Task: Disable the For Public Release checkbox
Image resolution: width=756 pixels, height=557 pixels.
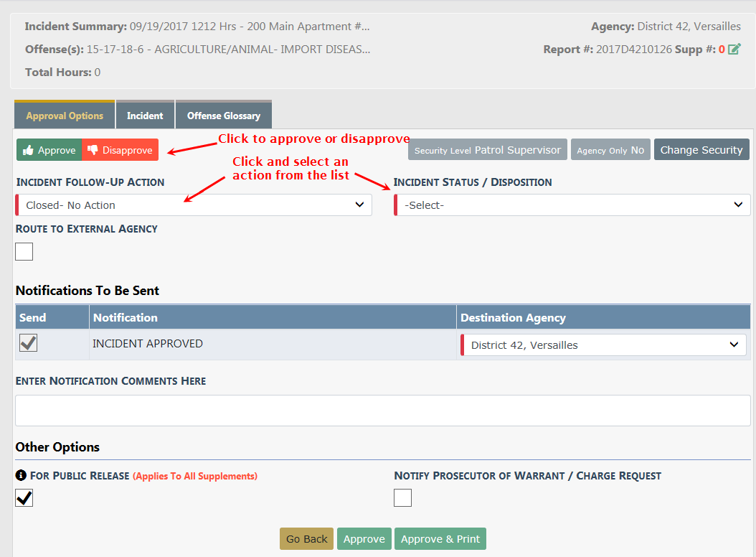Action: (x=24, y=497)
